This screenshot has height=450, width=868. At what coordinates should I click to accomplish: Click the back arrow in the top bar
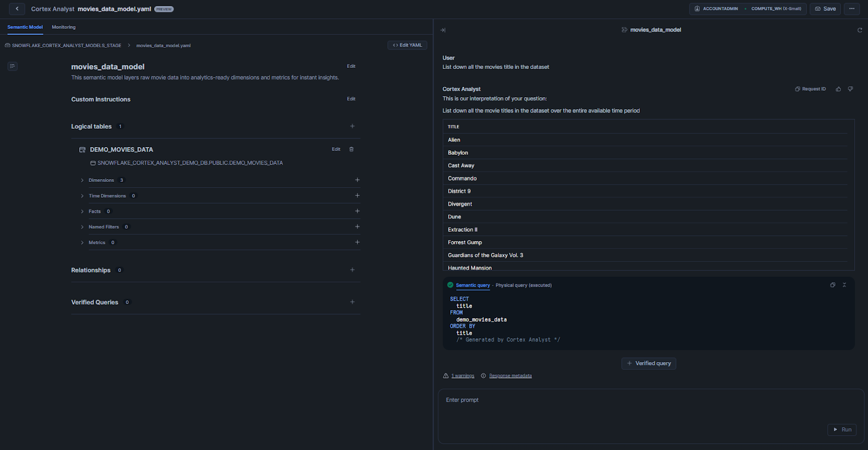tap(16, 9)
